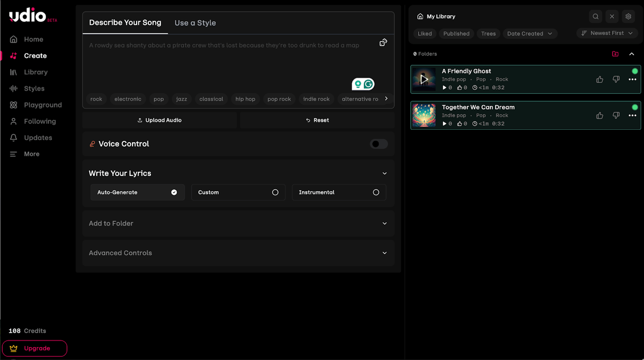Enable the Voice Control switch

pos(379,144)
